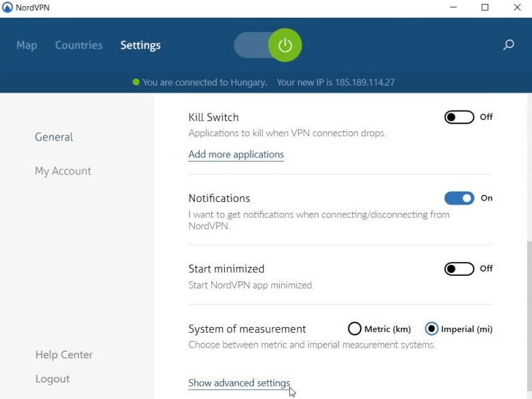
Task: Click the green connection status dot
Action: [135, 82]
